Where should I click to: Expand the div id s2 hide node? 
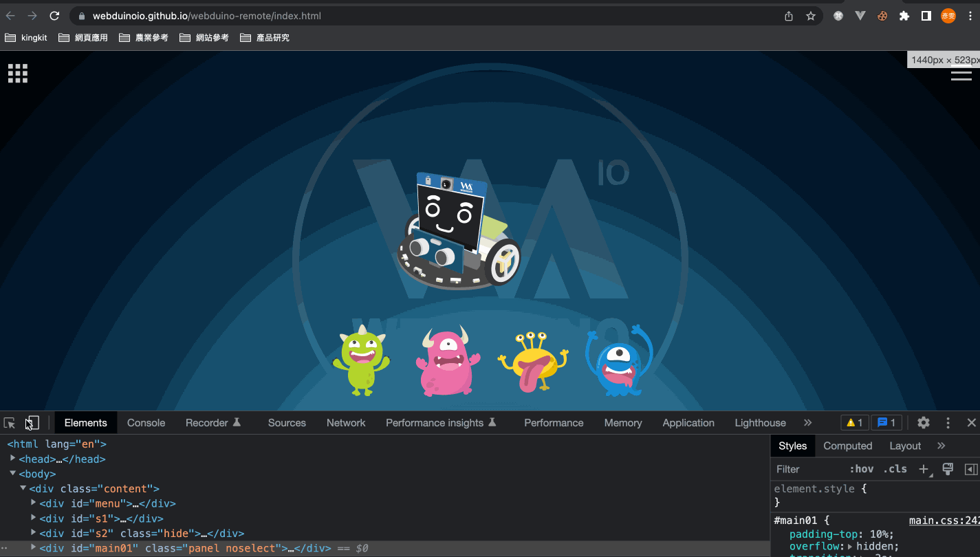tap(33, 533)
